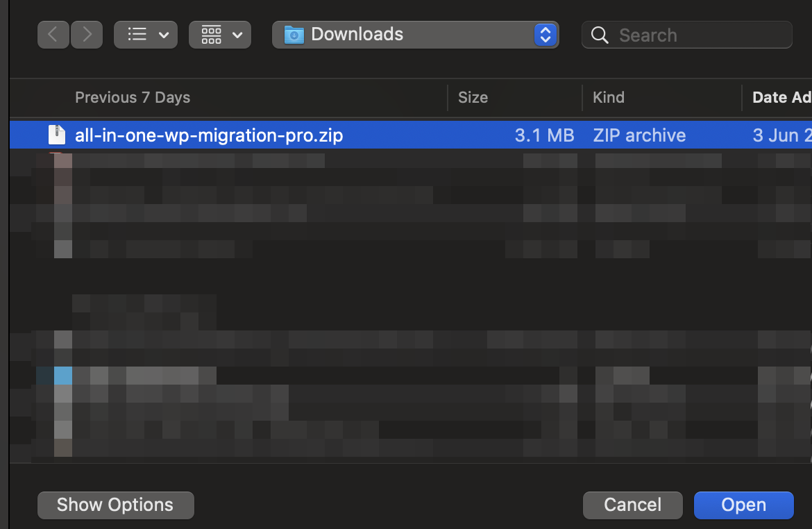The image size is (812, 529).
Task: Click the zip archive file icon
Action: coord(56,135)
